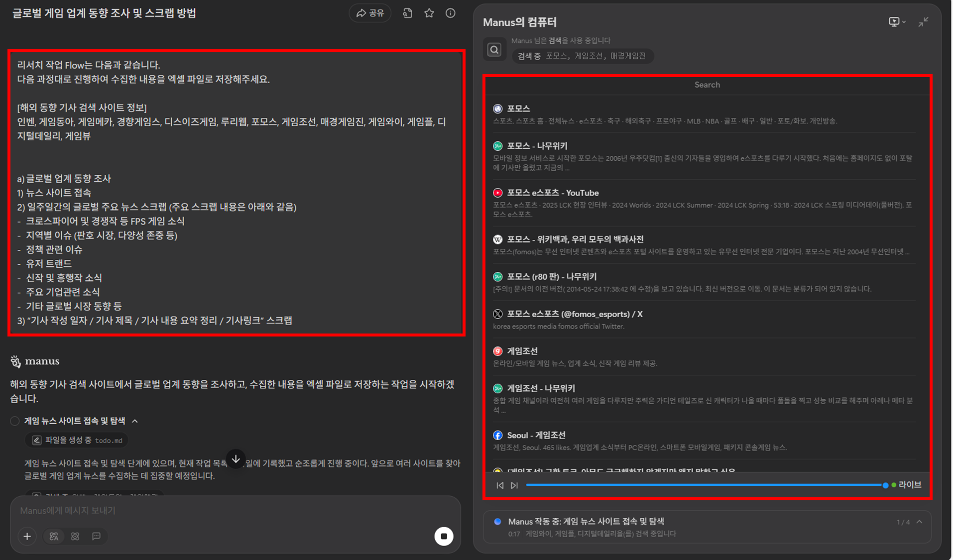Open 포모스 - 위키백과 result
The image size is (953, 560).
575,239
